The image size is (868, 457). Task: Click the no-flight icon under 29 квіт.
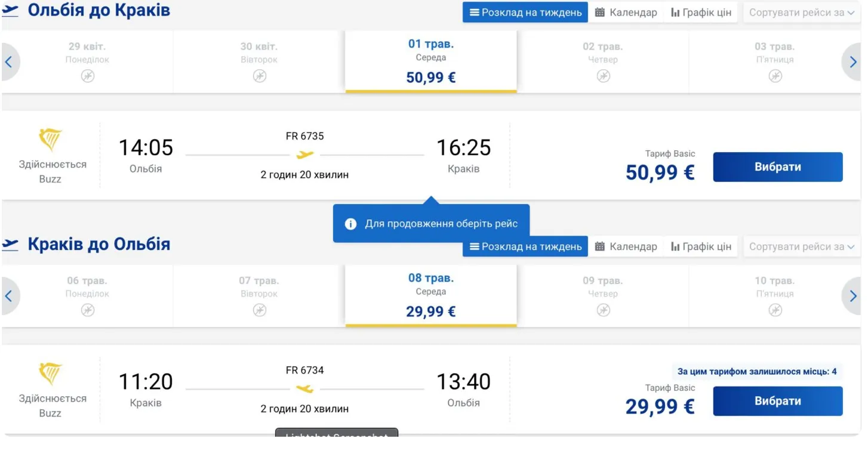pyautogui.click(x=88, y=76)
